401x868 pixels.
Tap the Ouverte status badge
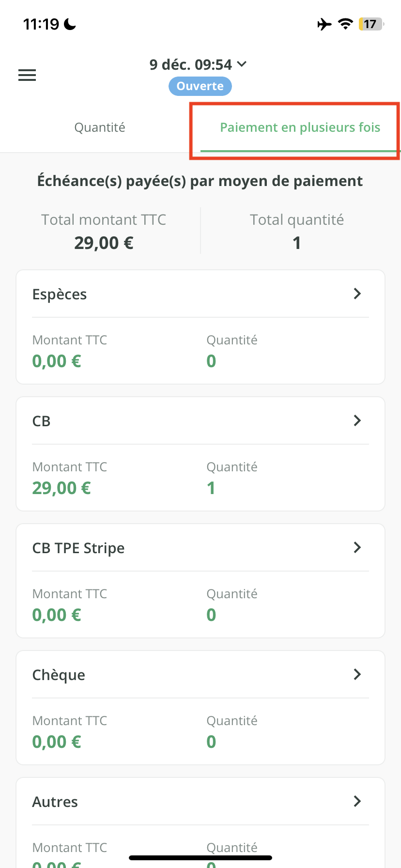[x=200, y=86]
